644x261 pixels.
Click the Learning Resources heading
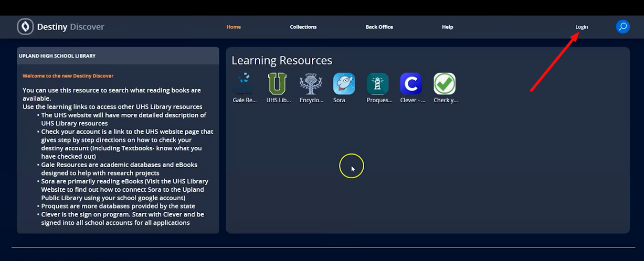[282, 60]
